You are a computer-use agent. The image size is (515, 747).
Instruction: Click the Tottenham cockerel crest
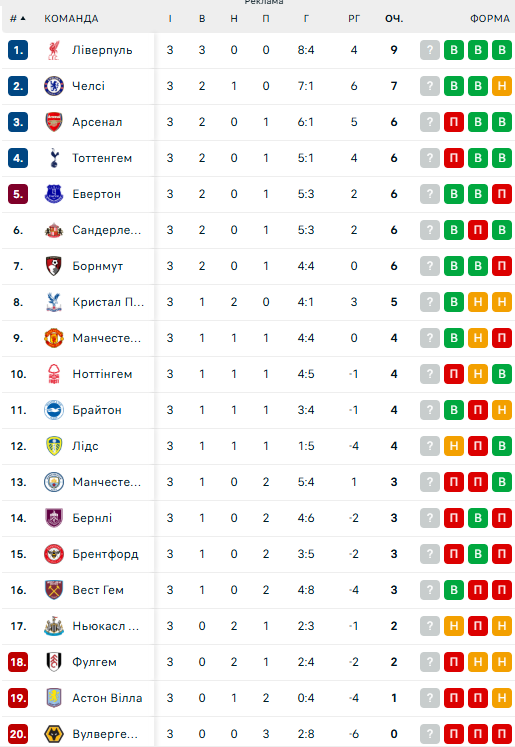point(54,158)
